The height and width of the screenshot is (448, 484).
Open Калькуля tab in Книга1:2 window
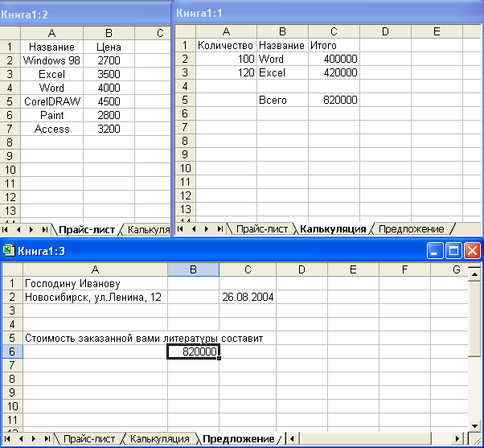click(x=148, y=230)
